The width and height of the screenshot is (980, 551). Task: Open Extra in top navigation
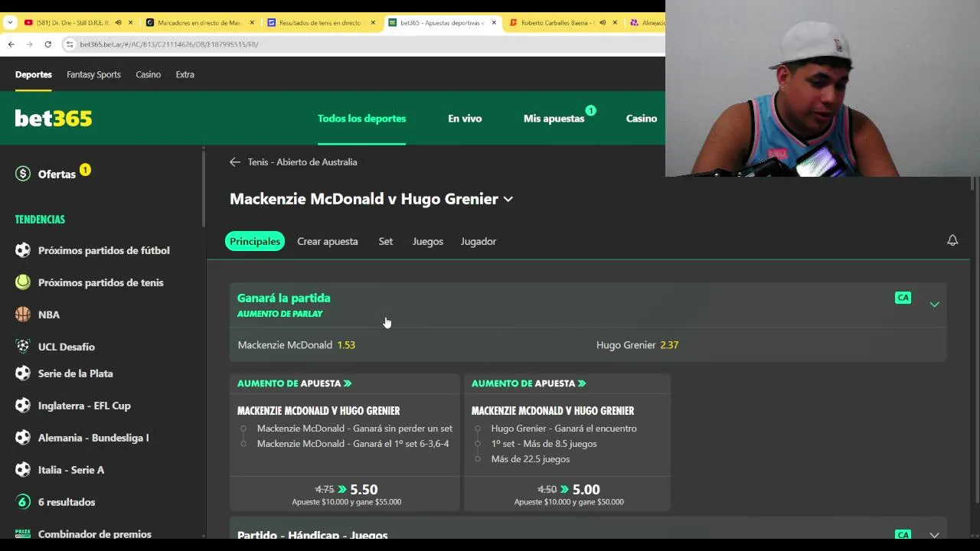coord(185,74)
